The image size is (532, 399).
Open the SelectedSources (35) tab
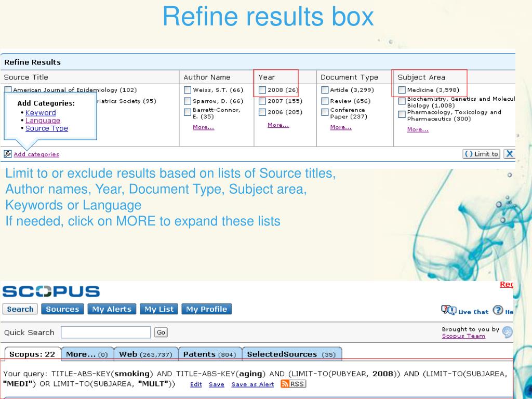point(291,354)
